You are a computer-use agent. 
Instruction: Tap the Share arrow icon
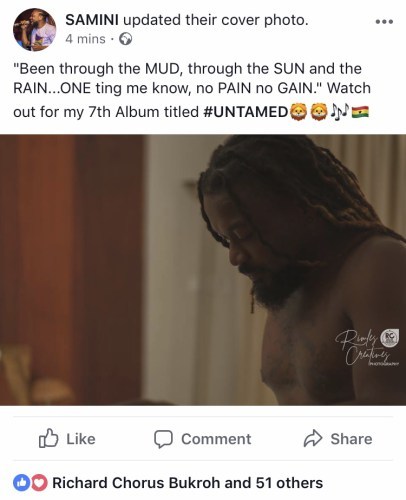pos(313,438)
